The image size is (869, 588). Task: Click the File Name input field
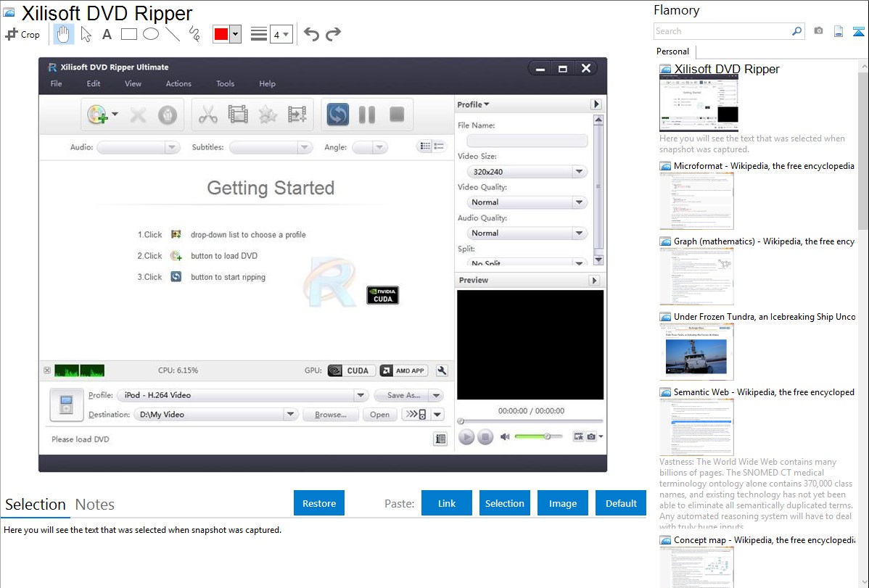pos(527,141)
